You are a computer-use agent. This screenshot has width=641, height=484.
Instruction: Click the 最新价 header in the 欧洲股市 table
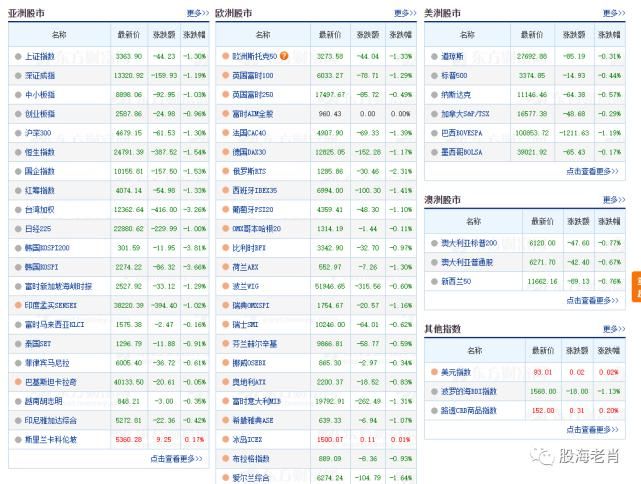coord(330,35)
